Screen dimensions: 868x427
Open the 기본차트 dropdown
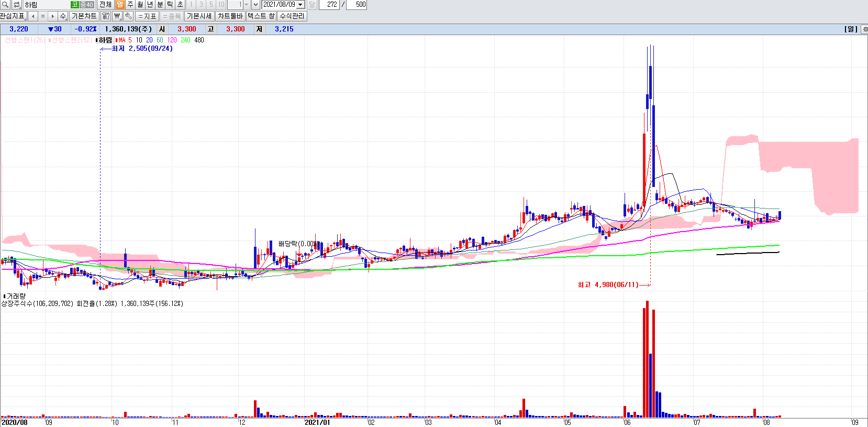tap(84, 16)
